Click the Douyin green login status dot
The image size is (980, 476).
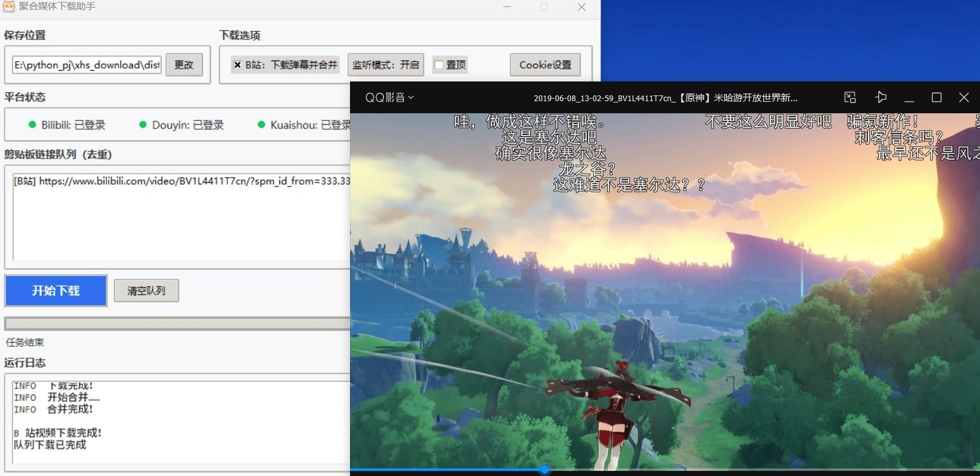[x=143, y=125]
